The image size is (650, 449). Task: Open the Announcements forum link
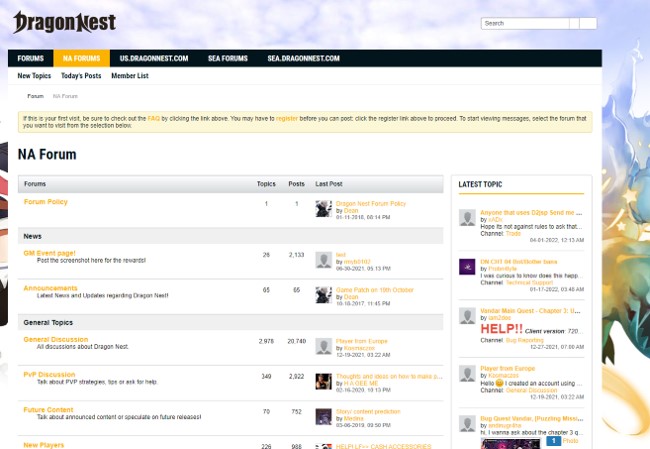(50, 288)
